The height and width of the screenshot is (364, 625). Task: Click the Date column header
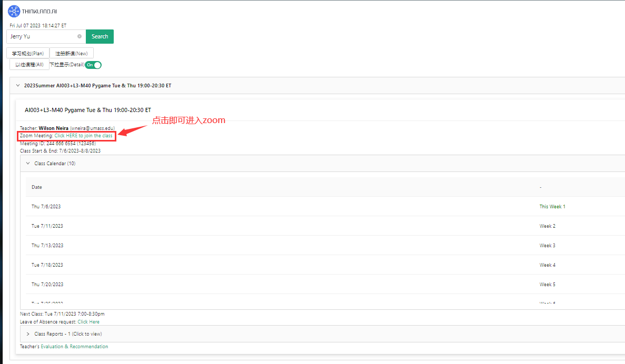pyautogui.click(x=37, y=187)
